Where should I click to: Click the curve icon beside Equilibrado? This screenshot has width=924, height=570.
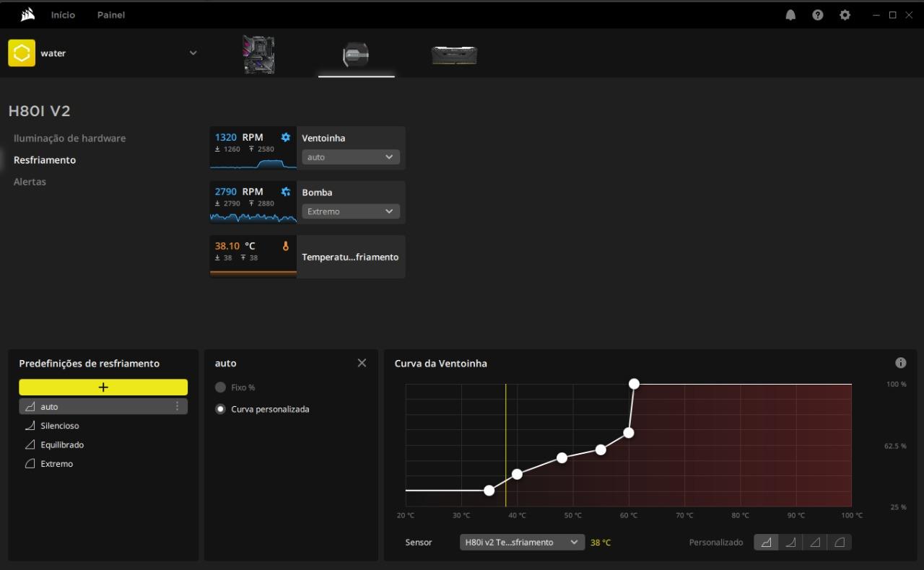click(30, 444)
